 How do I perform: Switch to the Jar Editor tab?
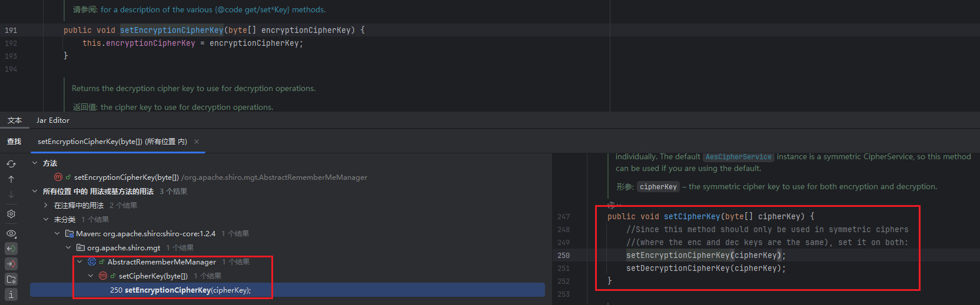53,120
